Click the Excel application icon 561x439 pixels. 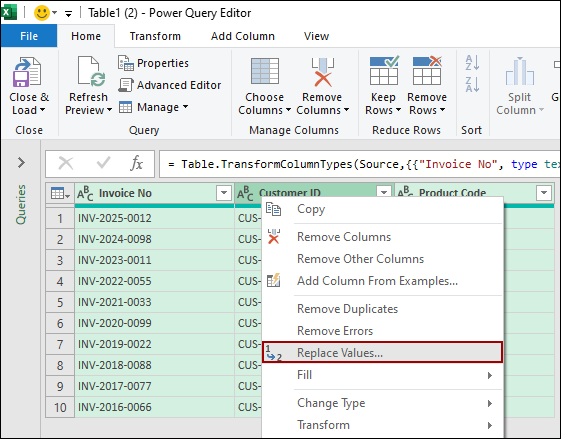click(8, 13)
